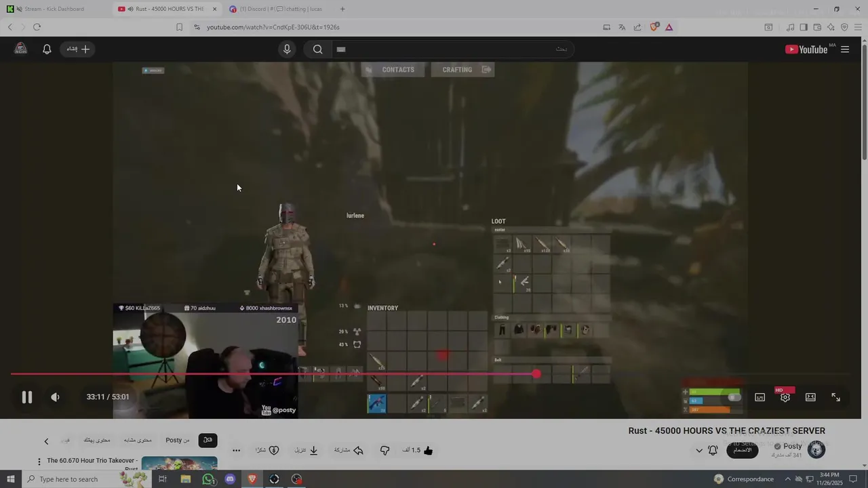Click the unplayed part of the video progress bar
The height and width of the screenshot is (488, 868).
tap(695, 373)
